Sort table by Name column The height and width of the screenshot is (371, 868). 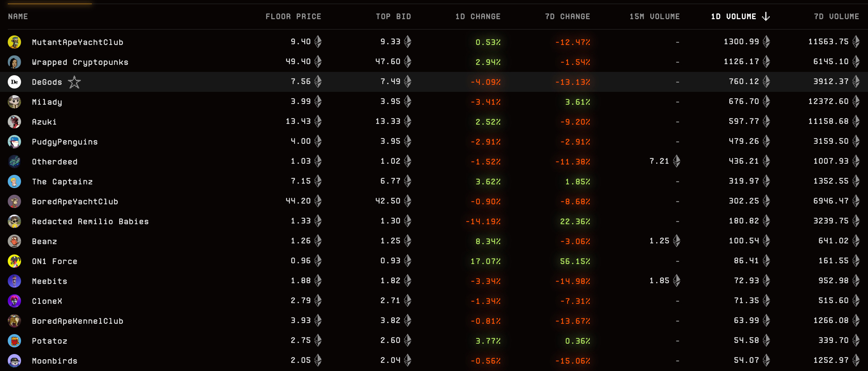click(x=18, y=17)
